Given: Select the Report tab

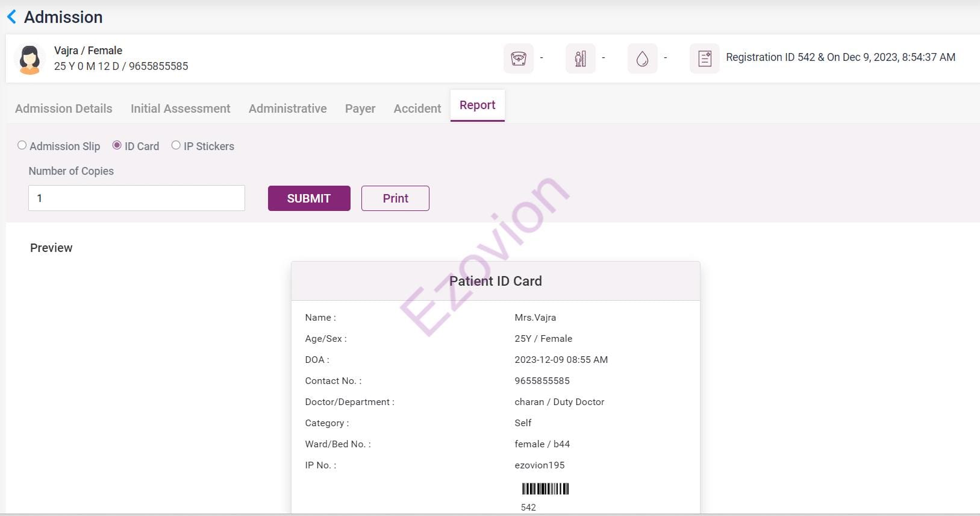Looking at the screenshot, I should tap(477, 105).
